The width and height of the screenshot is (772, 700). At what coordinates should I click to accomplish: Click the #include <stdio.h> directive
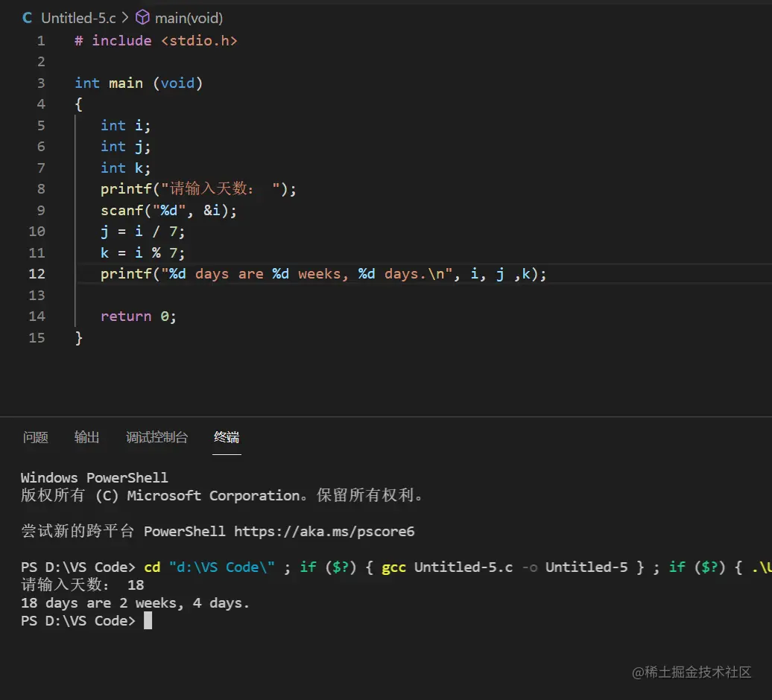(155, 40)
